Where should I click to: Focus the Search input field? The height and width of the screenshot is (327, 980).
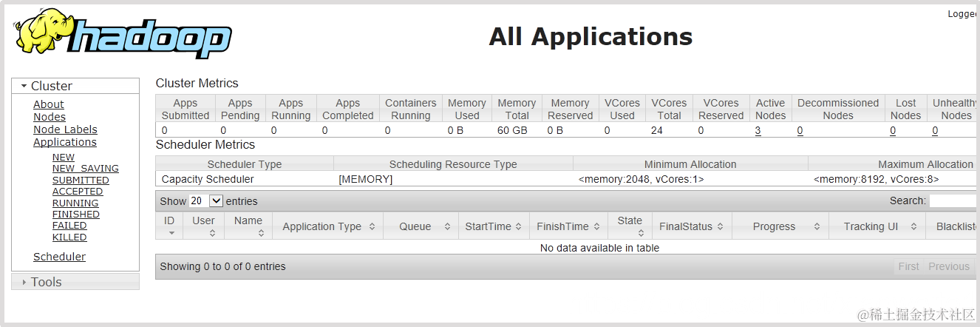[x=954, y=200]
